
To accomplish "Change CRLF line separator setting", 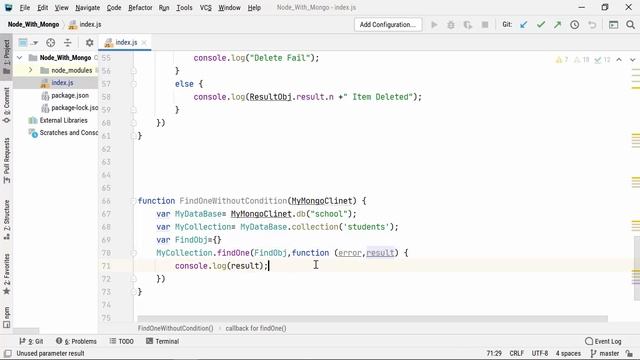I will click(516, 353).
